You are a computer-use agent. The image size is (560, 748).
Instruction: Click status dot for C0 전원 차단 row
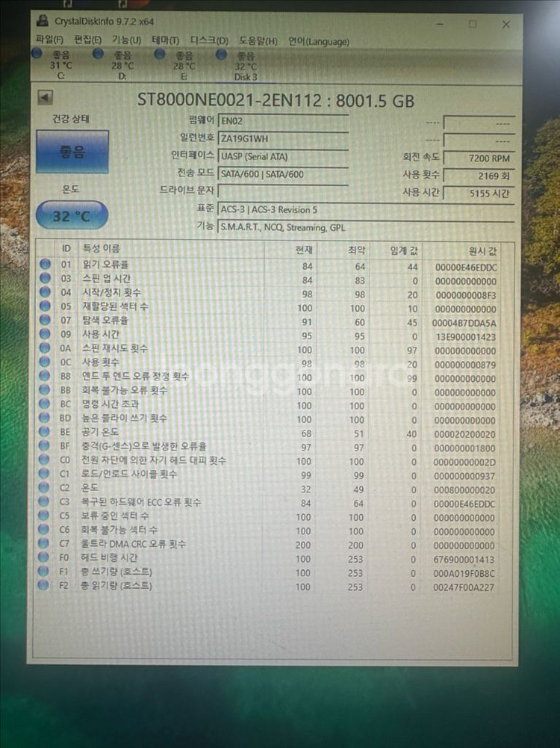click(44, 460)
